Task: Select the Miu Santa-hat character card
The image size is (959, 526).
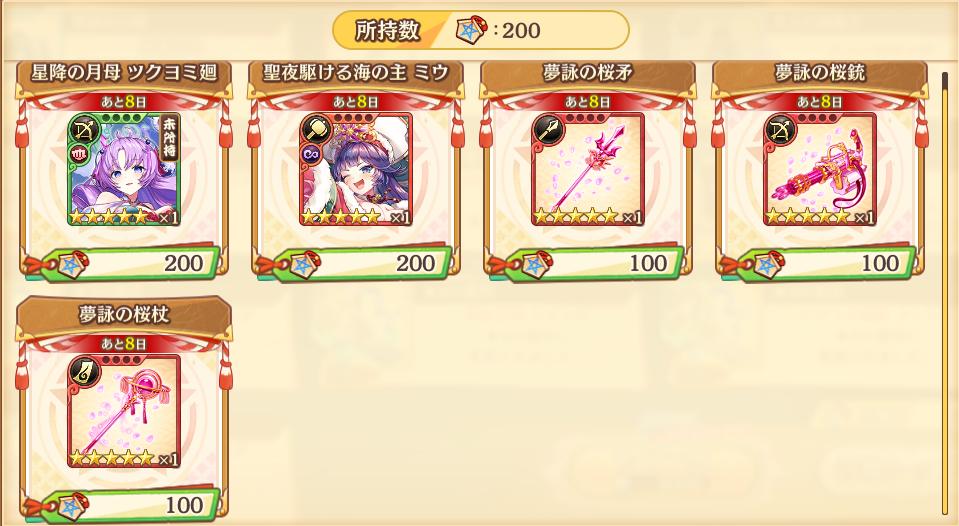Action: click(x=356, y=169)
